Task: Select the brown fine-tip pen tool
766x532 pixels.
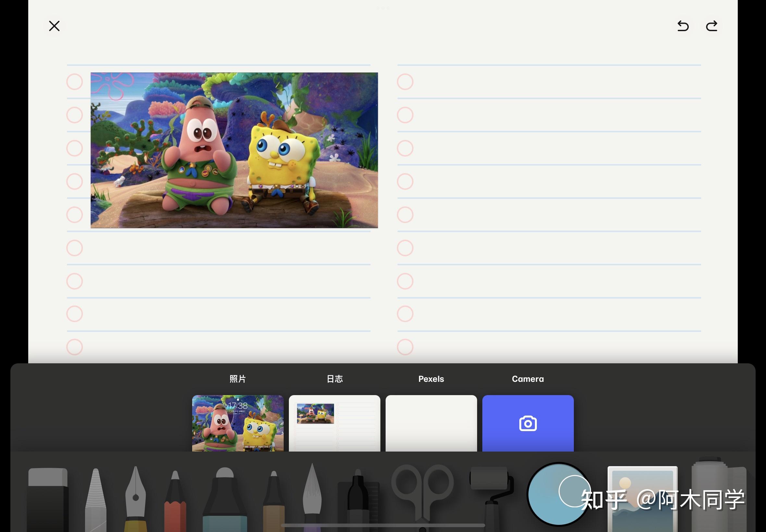Action: 274,501
